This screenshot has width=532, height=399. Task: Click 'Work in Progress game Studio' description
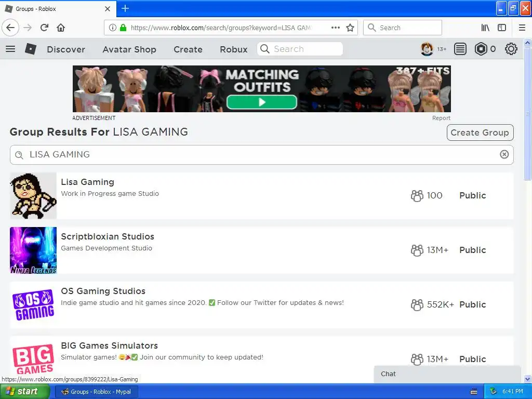click(110, 193)
